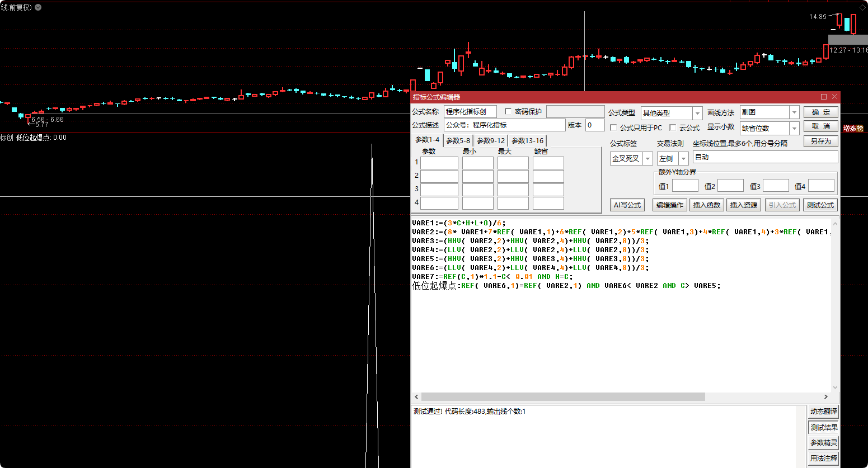Click down arrow of code vertical scrollbar
This screenshot has height=468, width=868.
pos(835,387)
